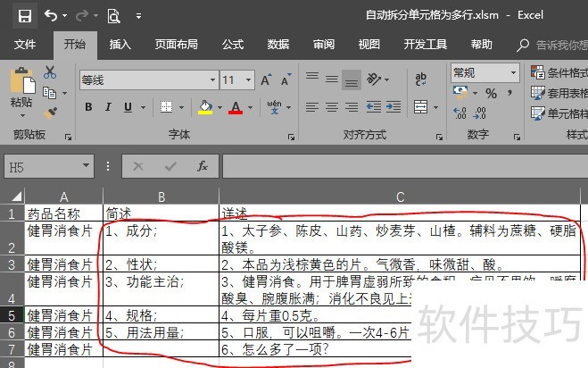Set Align Left for cell text
The width and height of the screenshot is (588, 368).
tap(312, 107)
